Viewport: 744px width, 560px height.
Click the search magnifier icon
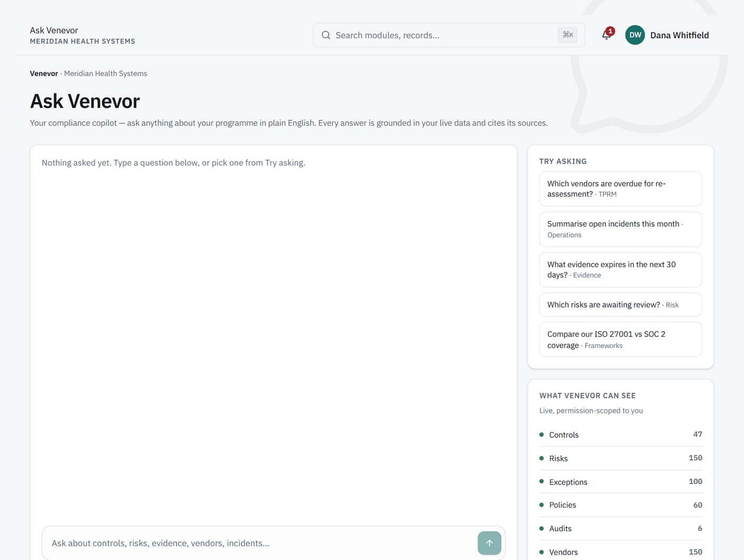326,35
